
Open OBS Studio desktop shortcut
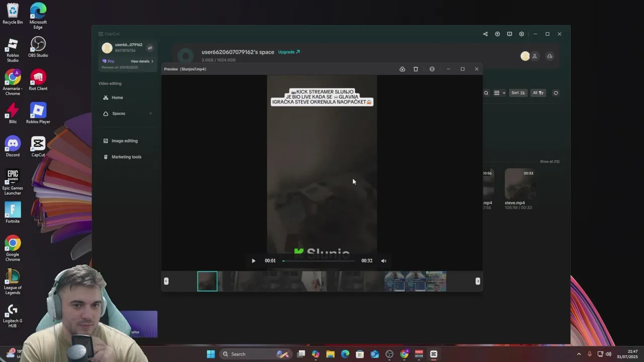[x=38, y=47]
